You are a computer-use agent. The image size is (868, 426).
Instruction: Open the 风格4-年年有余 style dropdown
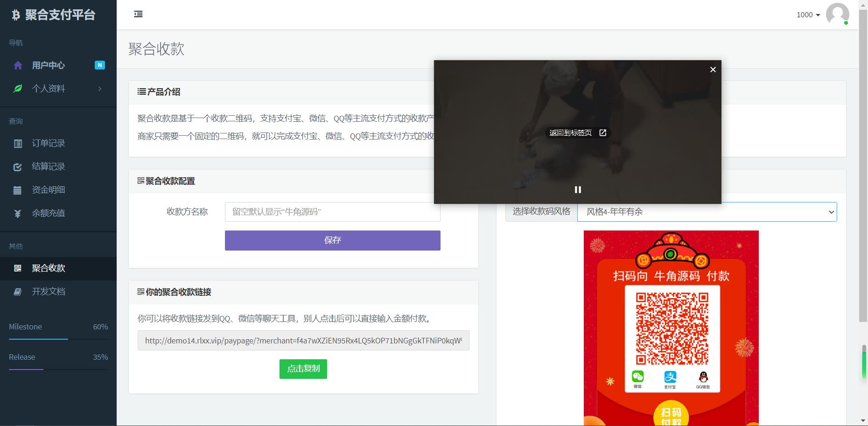(707, 212)
